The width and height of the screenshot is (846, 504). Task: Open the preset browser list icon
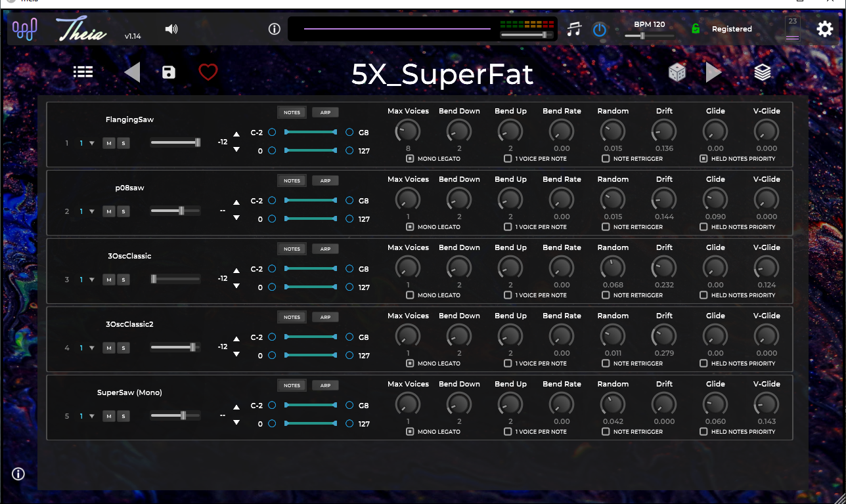pos(83,72)
